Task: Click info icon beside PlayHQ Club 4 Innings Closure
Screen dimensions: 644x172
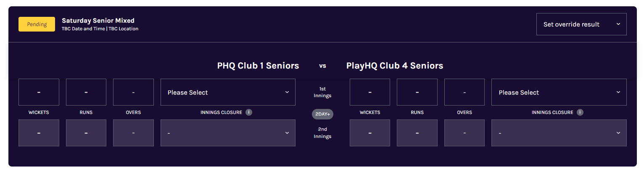Action: [x=580, y=112]
